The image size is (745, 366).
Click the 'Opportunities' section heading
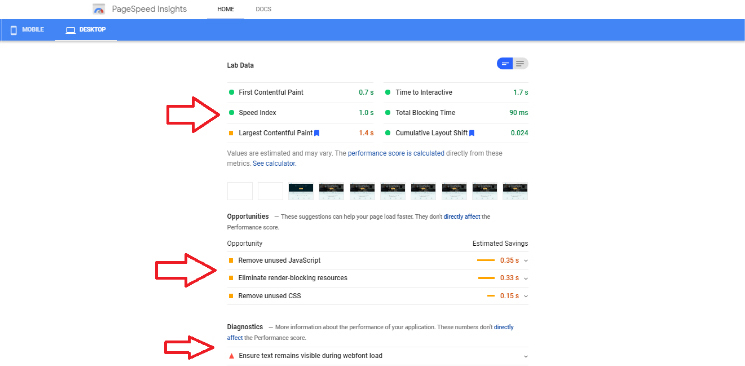tap(248, 217)
